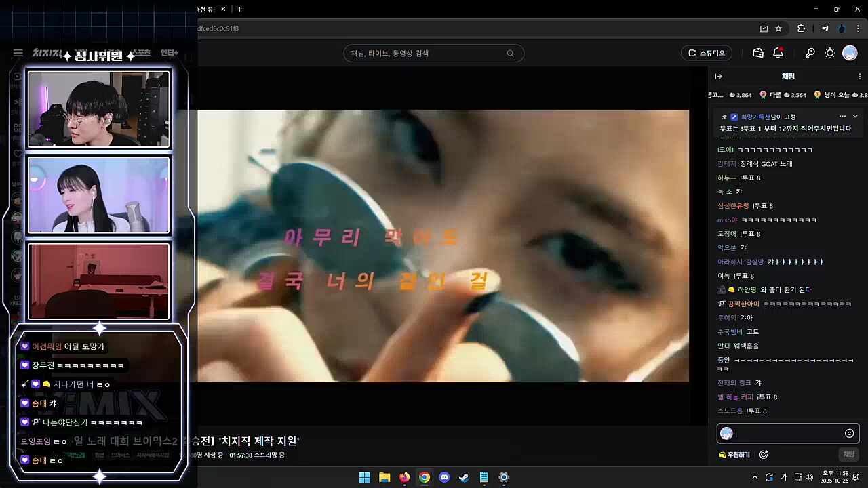Click the mission target icon beside 후원하기
The height and width of the screenshot is (488, 868).
click(x=764, y=455)
